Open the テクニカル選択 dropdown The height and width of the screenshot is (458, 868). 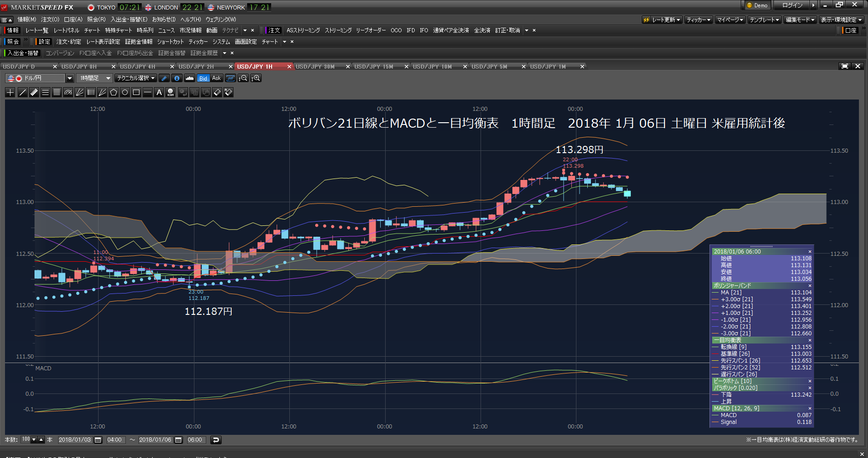coord(136,78)
